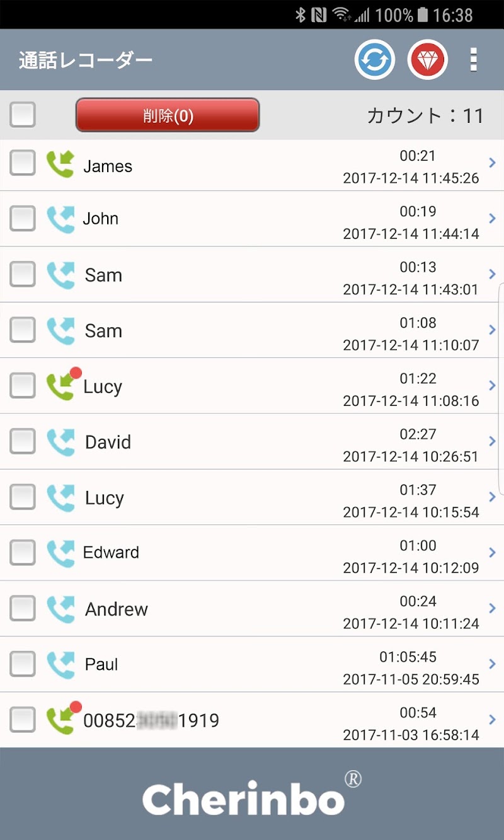Tap the call icon beside the 00852 number
Image resolution: width=504 pixels, height=840 pixels.
pyautogui.click(x=62, y=720)
